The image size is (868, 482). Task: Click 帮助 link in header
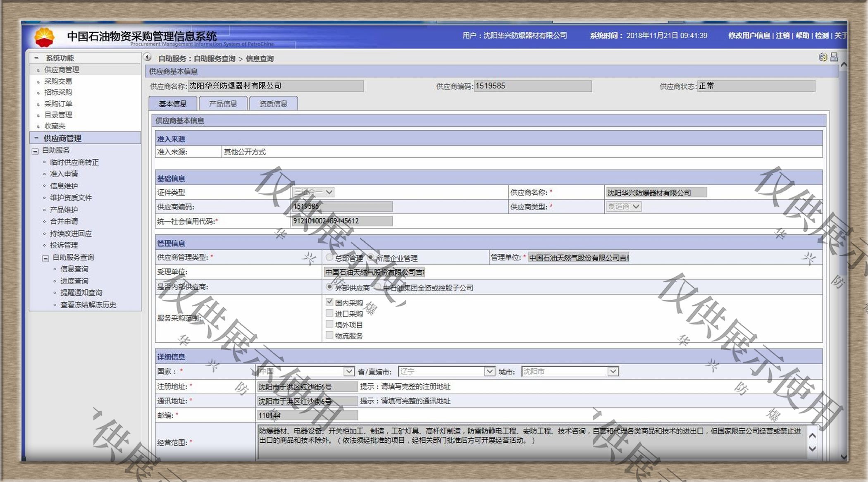pyautogui.click(x=802, y=36)
